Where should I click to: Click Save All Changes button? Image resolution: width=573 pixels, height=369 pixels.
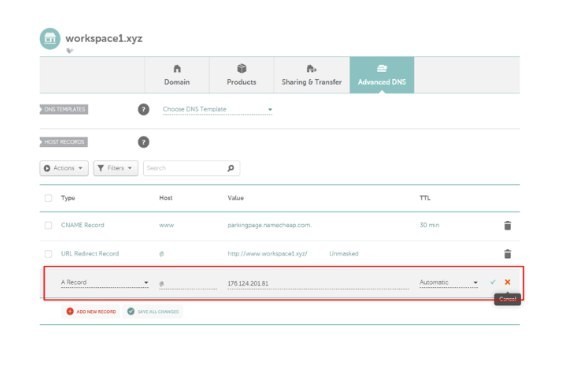coord(153,311)
